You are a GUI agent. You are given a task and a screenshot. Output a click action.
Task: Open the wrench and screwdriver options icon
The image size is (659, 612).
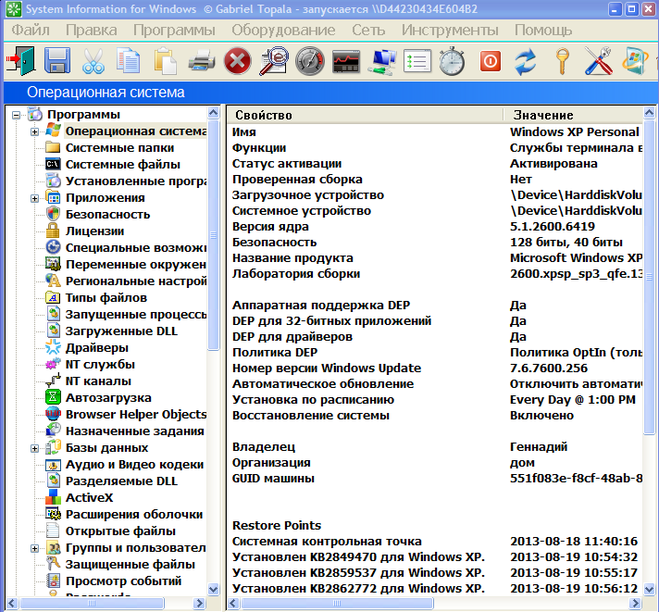pyautogui.click(x=598, y=61)
